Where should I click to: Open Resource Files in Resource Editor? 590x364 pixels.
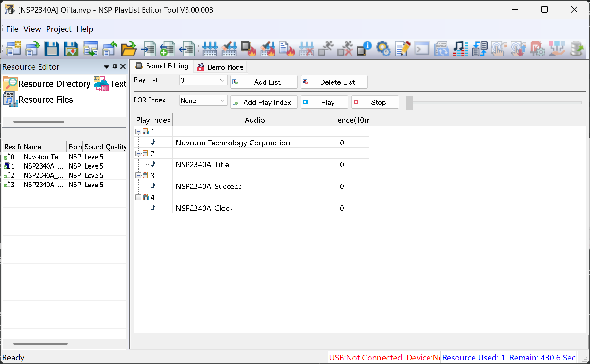pyautogui.click(x=38, y=100)
